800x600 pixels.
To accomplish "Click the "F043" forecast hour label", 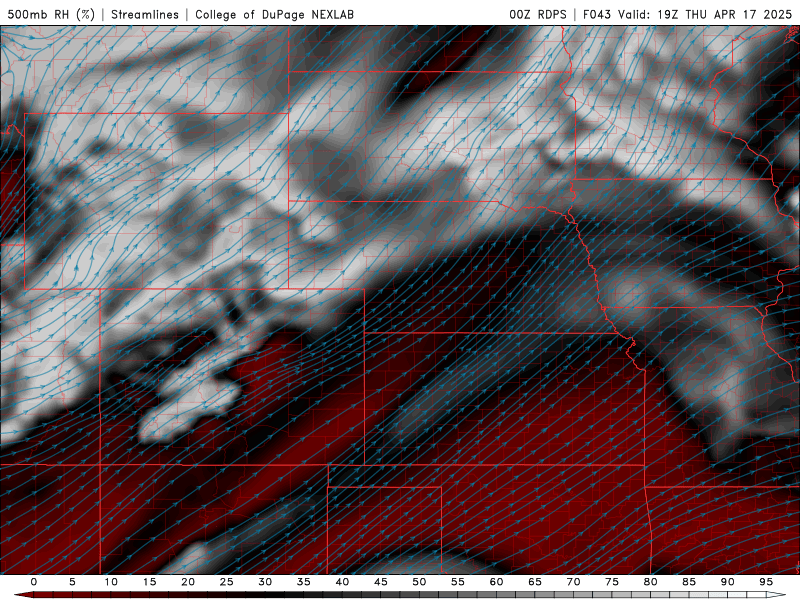I will 597,14.
